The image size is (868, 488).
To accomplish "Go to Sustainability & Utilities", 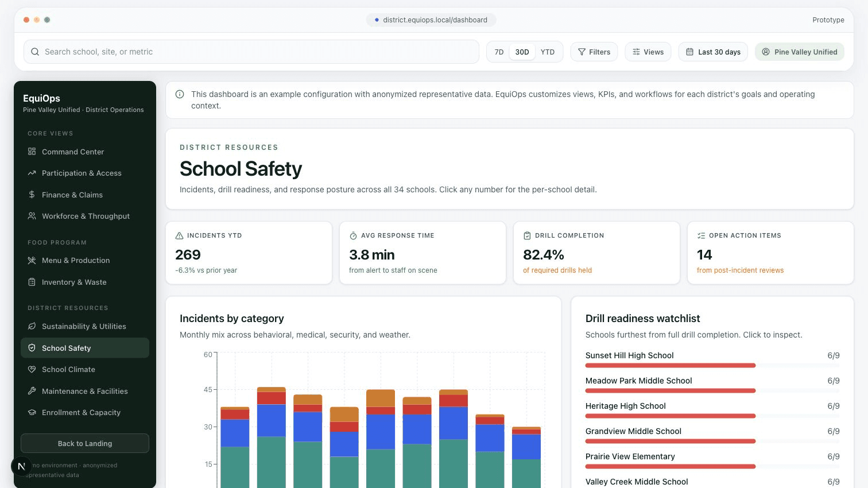I will pos(85,326).
